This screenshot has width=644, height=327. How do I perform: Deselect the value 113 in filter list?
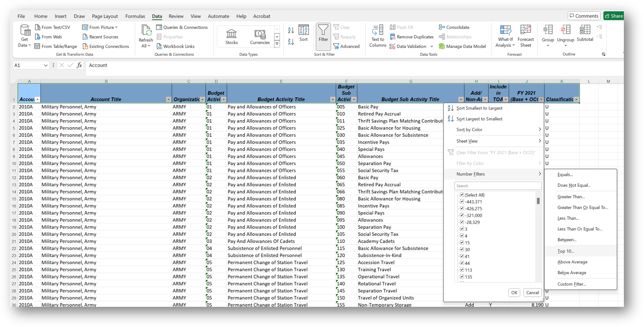click(462, 270)
